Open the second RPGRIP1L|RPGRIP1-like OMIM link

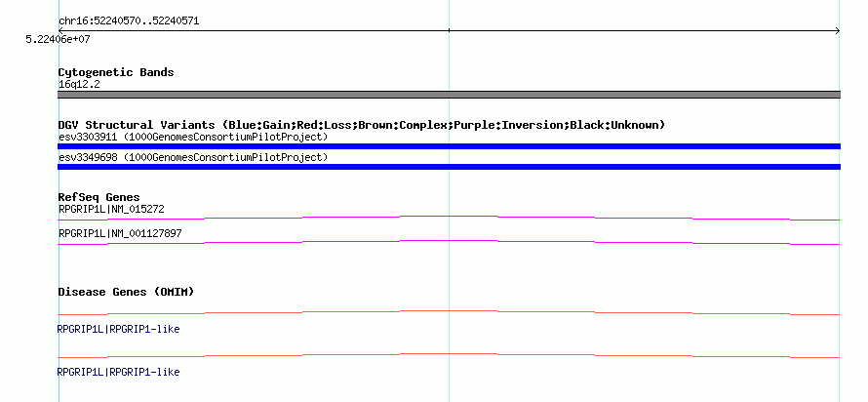[x=118, y=372]
